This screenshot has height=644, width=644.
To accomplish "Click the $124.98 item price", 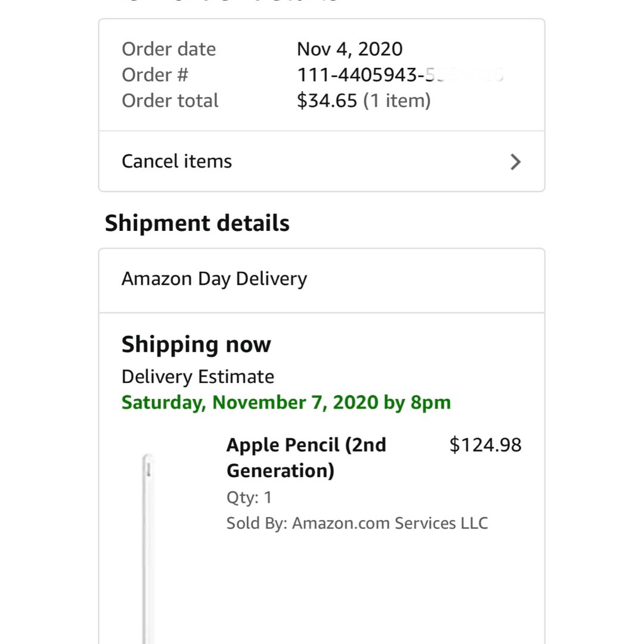I will pos(485,445).
